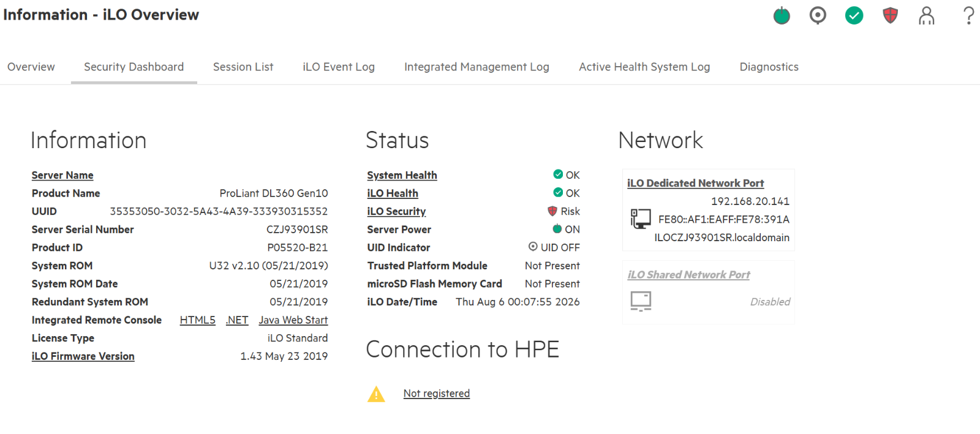980x434 pixels.
Task: Click the Disabled status of shared port
Action: [x=771, y=302]
